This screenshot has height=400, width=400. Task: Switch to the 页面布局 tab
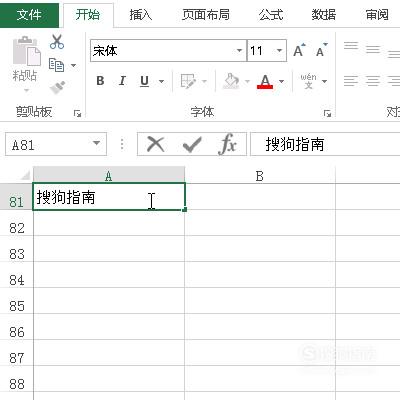point(206,14)
